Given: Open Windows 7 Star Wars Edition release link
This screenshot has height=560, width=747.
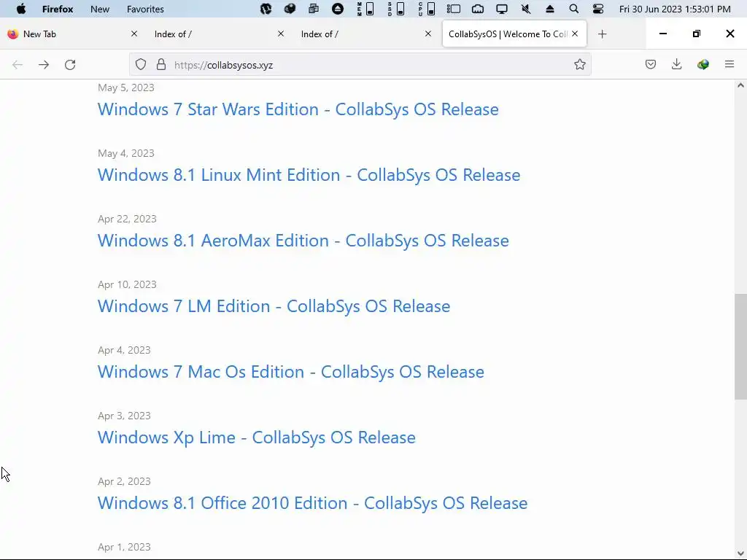Looking at the screenshot, I should (x=298, y=109).
